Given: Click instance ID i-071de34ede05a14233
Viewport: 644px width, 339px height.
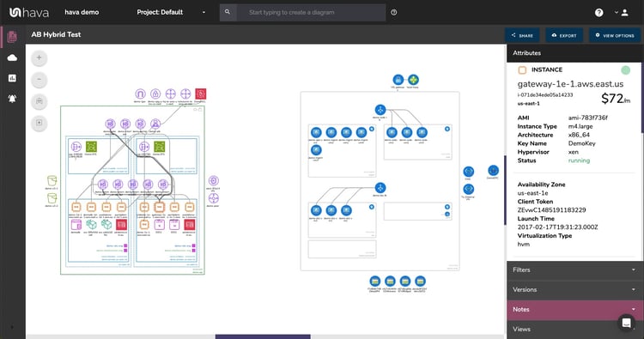Looking at the screenshot, I should click(x=545, y=94).
